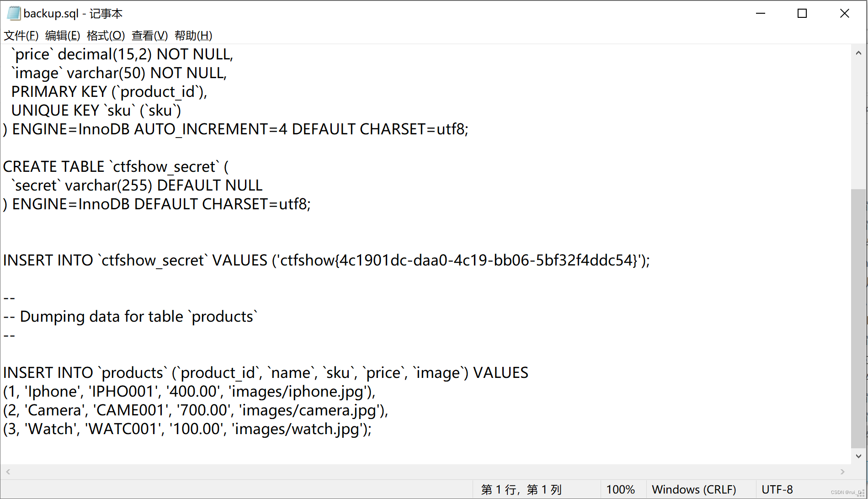Viewport: 868px width, 499px height.
Task: Click the UTF-8 encoding status entry
Action: (777, 489)
